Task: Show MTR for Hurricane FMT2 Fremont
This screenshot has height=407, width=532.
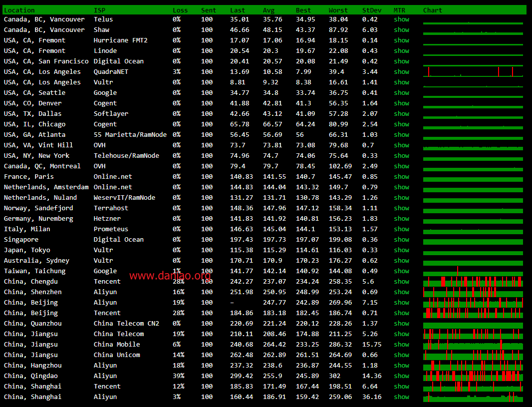Action: 401,40
